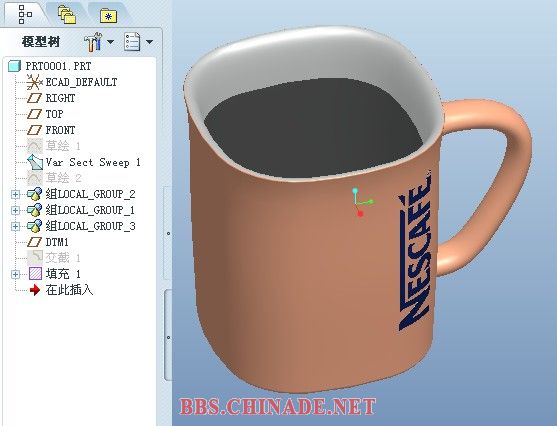The image size is (557, 426).
Task: Click the FRONT datum plane icon
Action: (x=34, y=130)
